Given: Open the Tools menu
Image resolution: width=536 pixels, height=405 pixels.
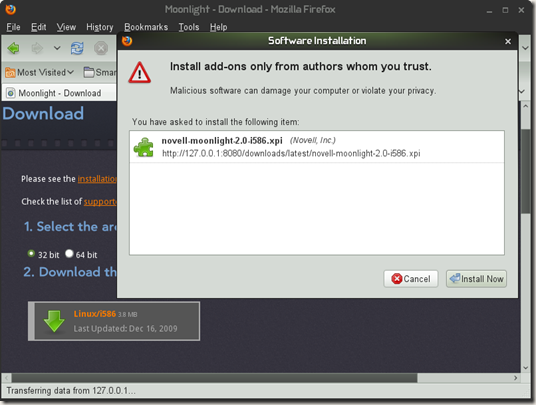Looking at the screenshot, I should point(189,27).
